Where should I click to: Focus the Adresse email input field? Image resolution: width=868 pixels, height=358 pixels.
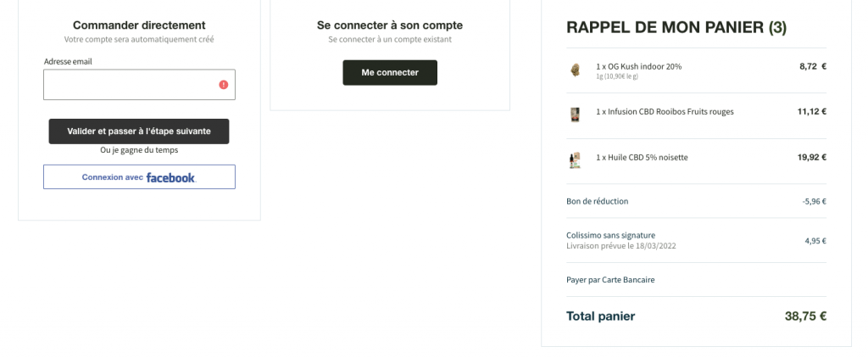coord(140,85)
